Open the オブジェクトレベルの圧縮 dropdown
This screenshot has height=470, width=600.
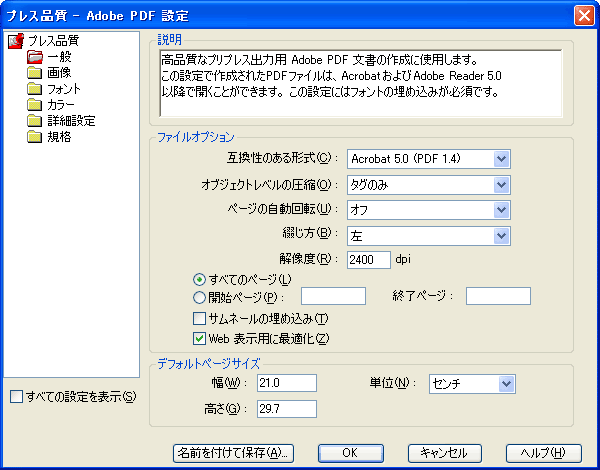pyautogui.click(x=429, y=185)
